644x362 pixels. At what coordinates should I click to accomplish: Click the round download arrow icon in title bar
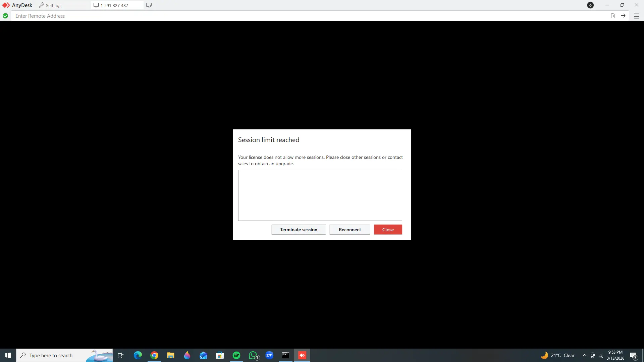(x=590, y=5)
